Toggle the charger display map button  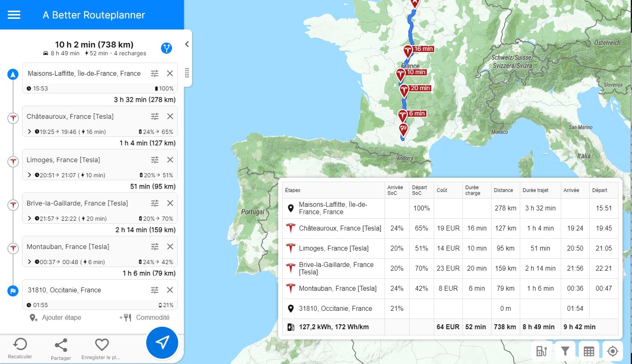pos(541,351)
